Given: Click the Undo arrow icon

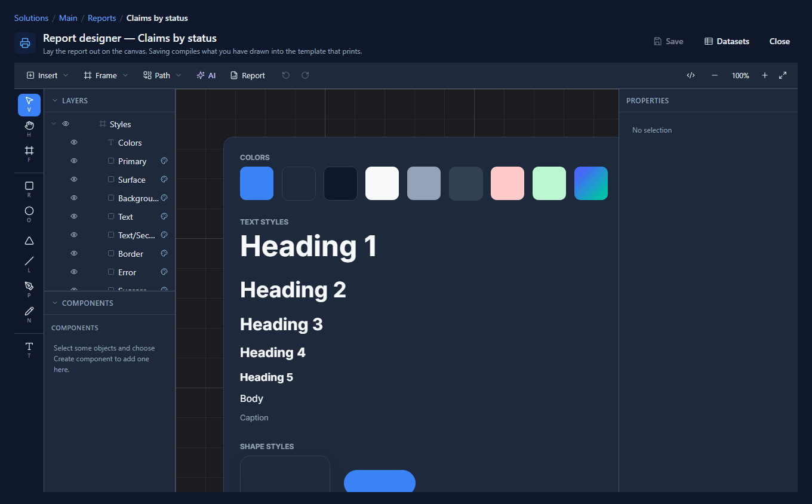Looking at the screenshot, I should tap(286, 75).
